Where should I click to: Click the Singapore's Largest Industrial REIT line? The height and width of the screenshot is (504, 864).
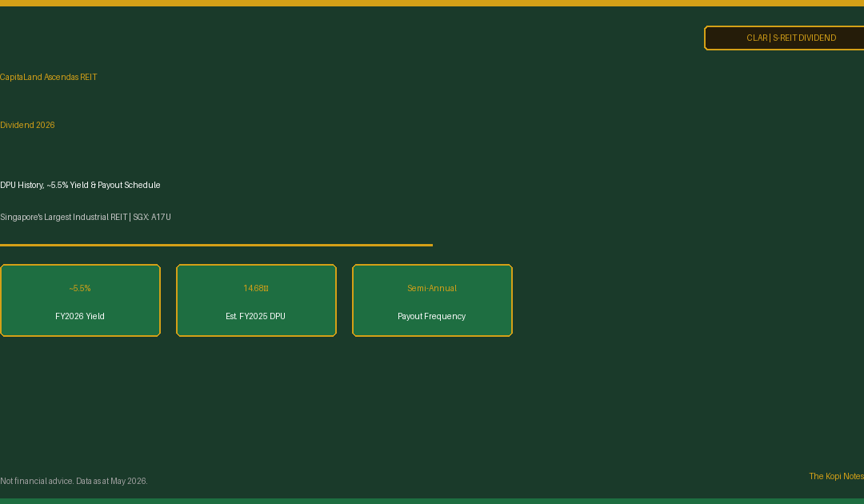(86, 217)
